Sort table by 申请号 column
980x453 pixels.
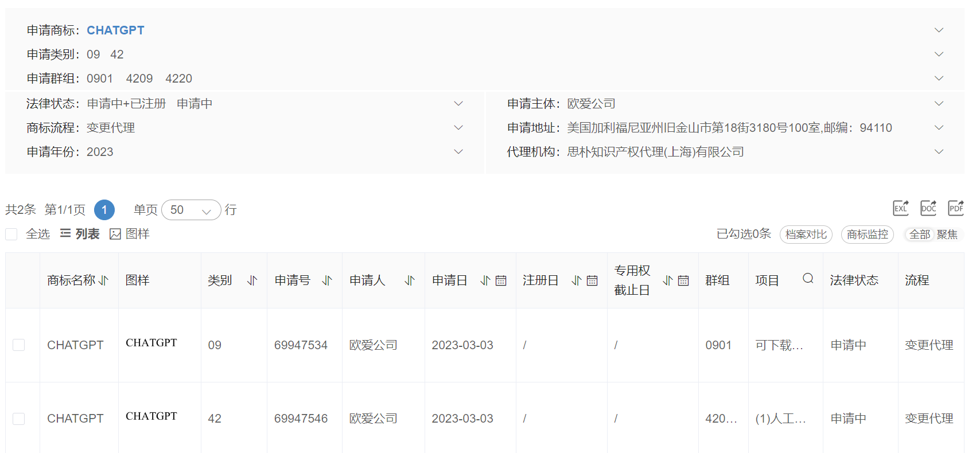pyautogui.click(x=327, y=280)
